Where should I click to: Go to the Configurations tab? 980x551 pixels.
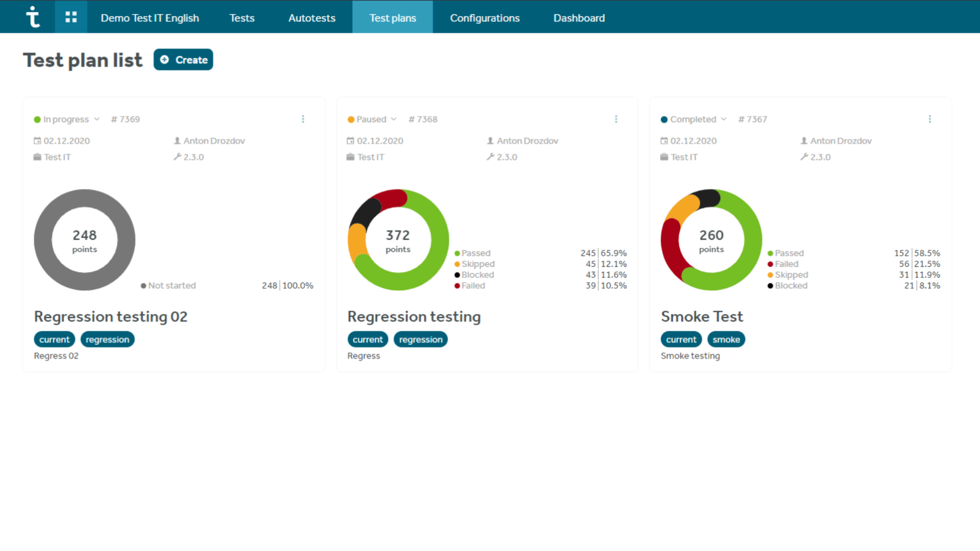(x=484, y=18)
